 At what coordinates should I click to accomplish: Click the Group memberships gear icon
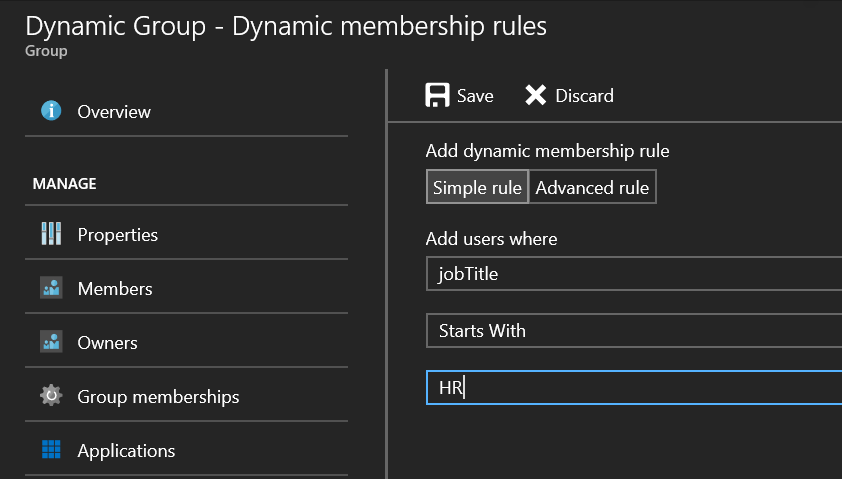pos(51,396)
